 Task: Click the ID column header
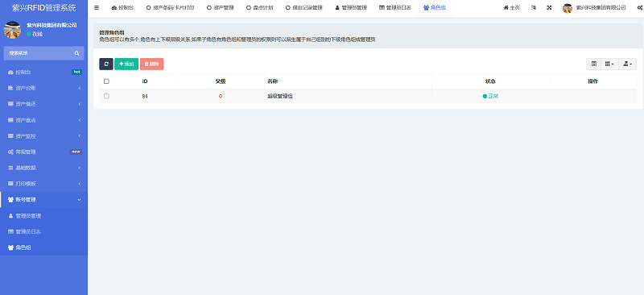pos(145,81)
